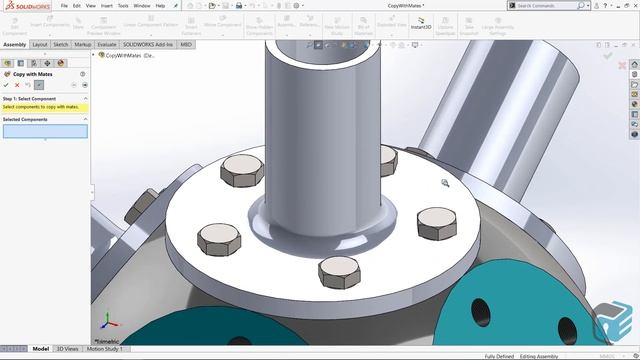The width and height of the screenshot is (640, 360).
Task: Switch to the MBD tab
Action: [186, 44]
